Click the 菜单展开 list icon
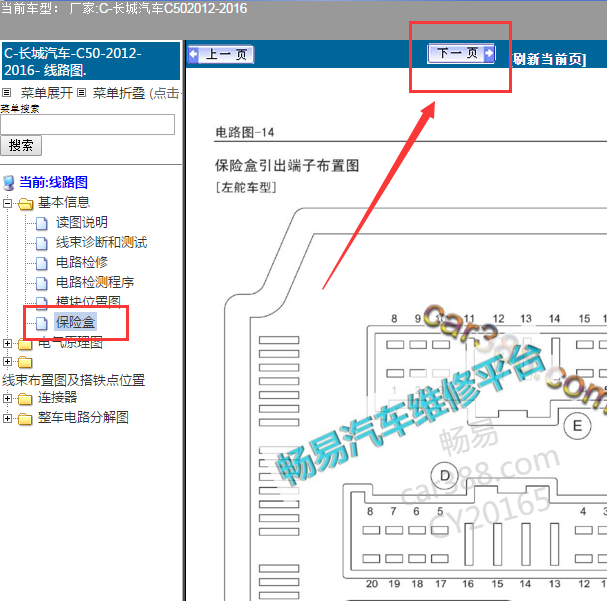The image size is (607, 601). (x=7, y=92)
